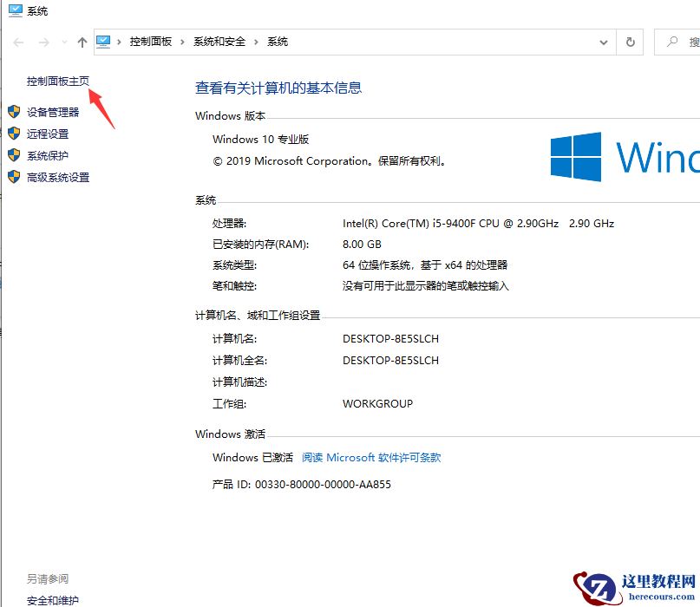Click the shield icon beside 高级系统设置
This screenshot has width=700, height=607.
13,177
